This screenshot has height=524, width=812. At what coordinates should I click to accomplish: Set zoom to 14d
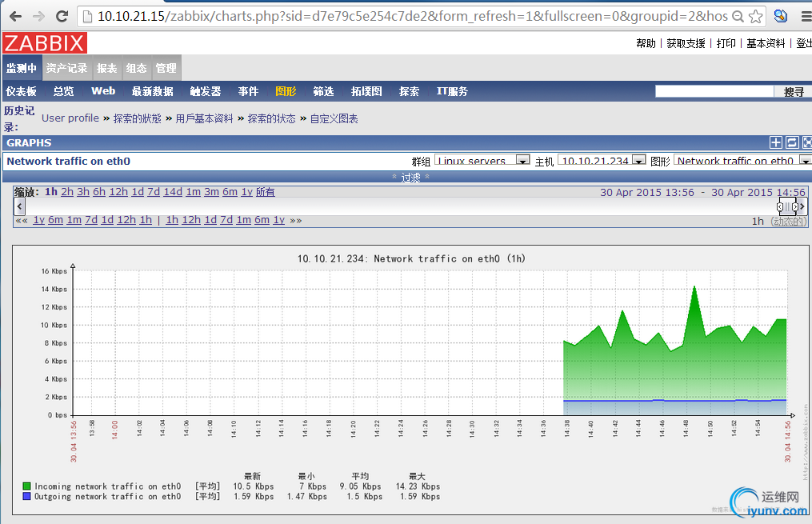pos(173,192)
